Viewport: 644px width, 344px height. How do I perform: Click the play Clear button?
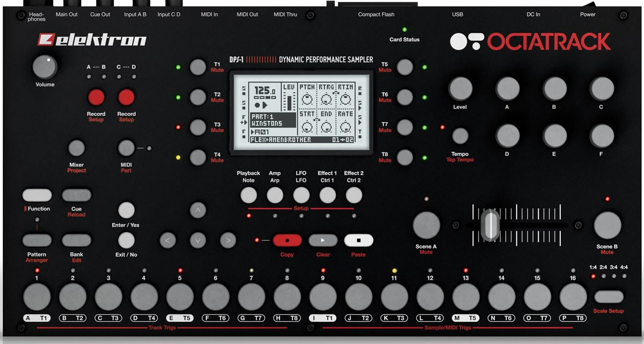(323, 240)
